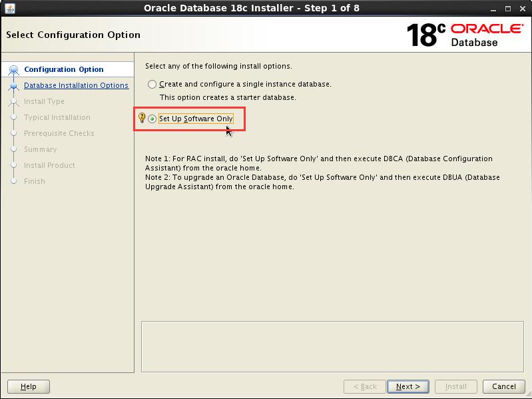Click 'This option creates a starter database.' text
This screenshot has width=532, height=399.
(228, 97)
